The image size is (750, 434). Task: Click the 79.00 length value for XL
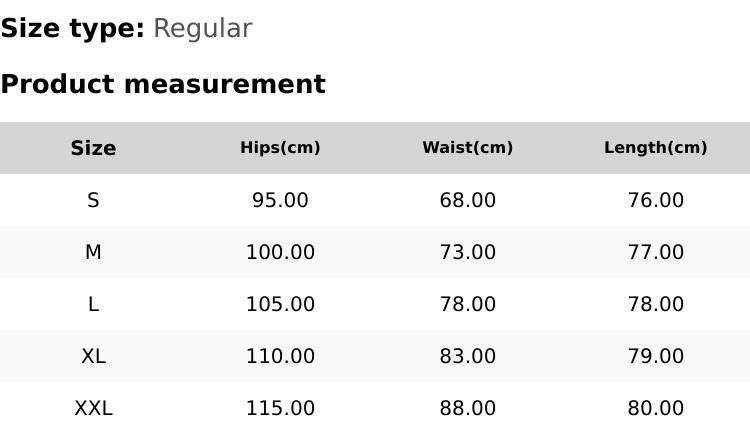click(x=655, y=356)
